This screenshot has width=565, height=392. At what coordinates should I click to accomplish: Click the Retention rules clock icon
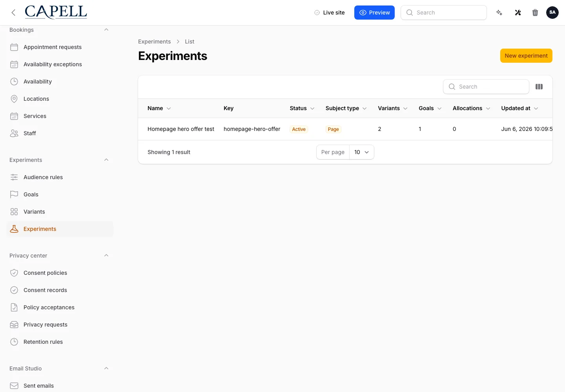[x=14, y=342]
